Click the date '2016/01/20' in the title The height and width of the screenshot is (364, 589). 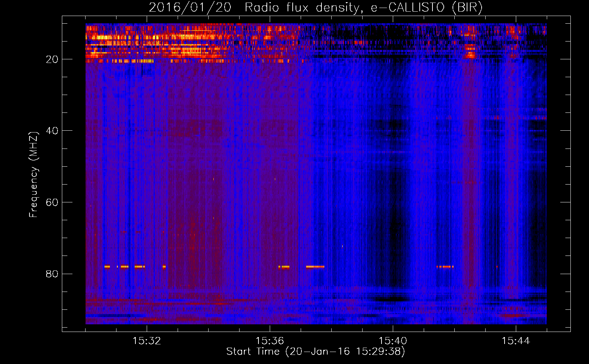[190, 8]
